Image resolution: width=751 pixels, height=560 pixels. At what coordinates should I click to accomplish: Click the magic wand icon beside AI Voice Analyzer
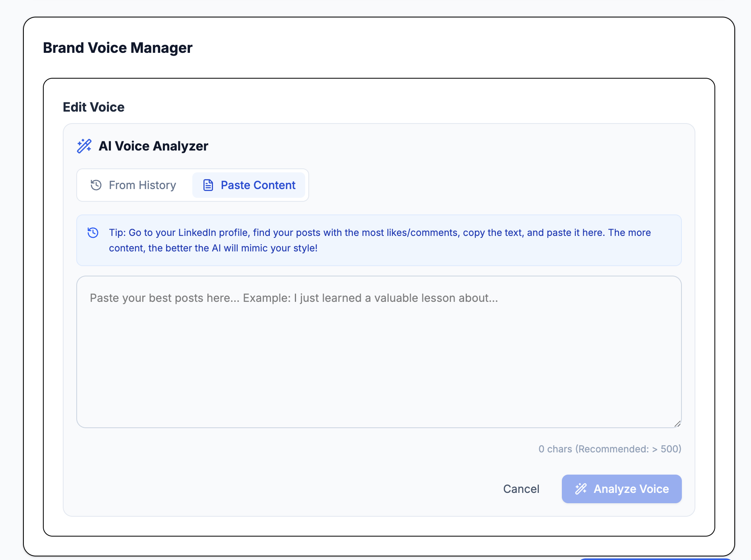coord(84,146)
